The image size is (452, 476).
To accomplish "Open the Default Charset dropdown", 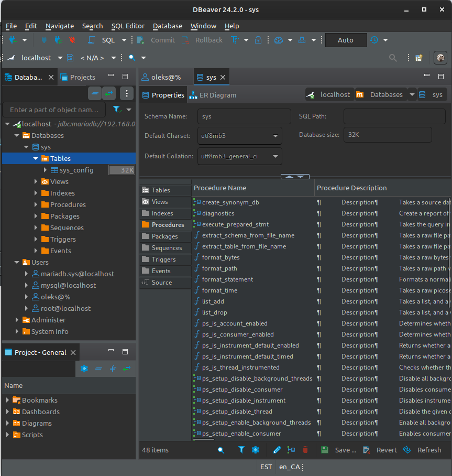I will [x=240, y=136].
